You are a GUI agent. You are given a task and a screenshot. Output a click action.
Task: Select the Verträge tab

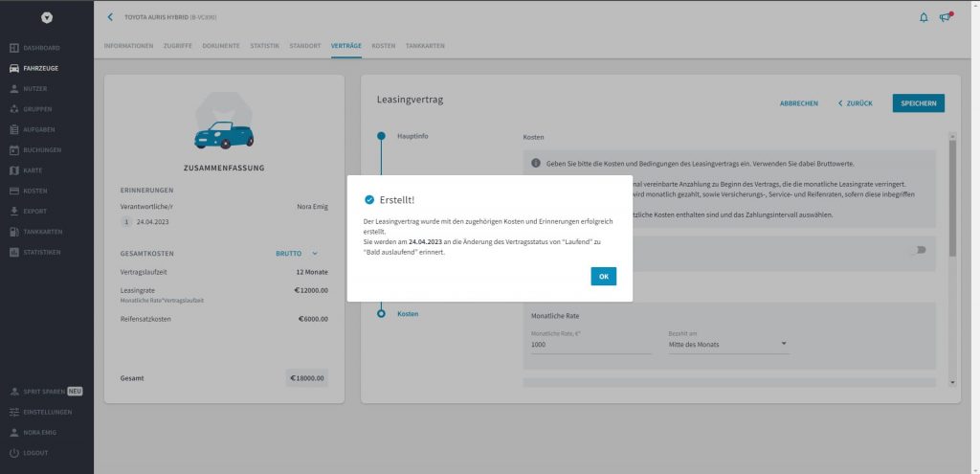tap(346, 46)
